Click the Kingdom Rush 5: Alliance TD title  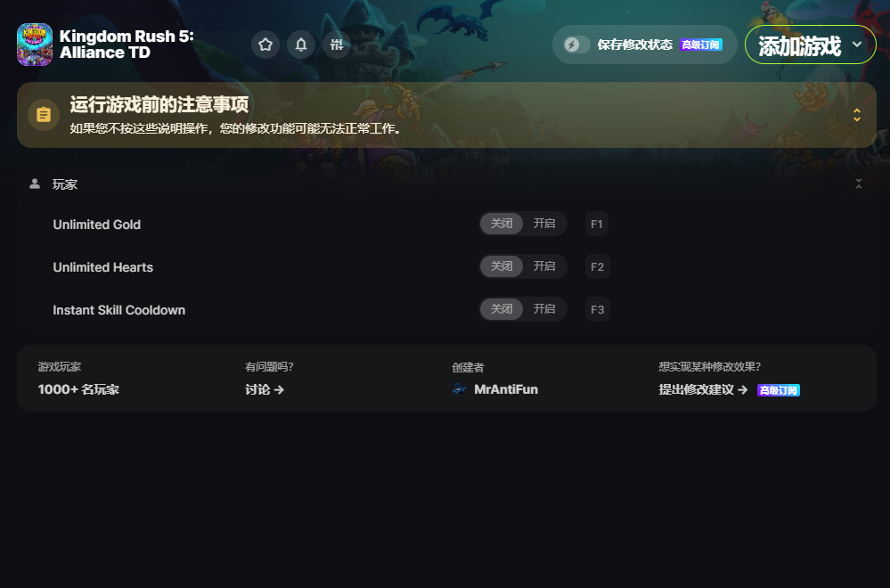pos(126,45)
